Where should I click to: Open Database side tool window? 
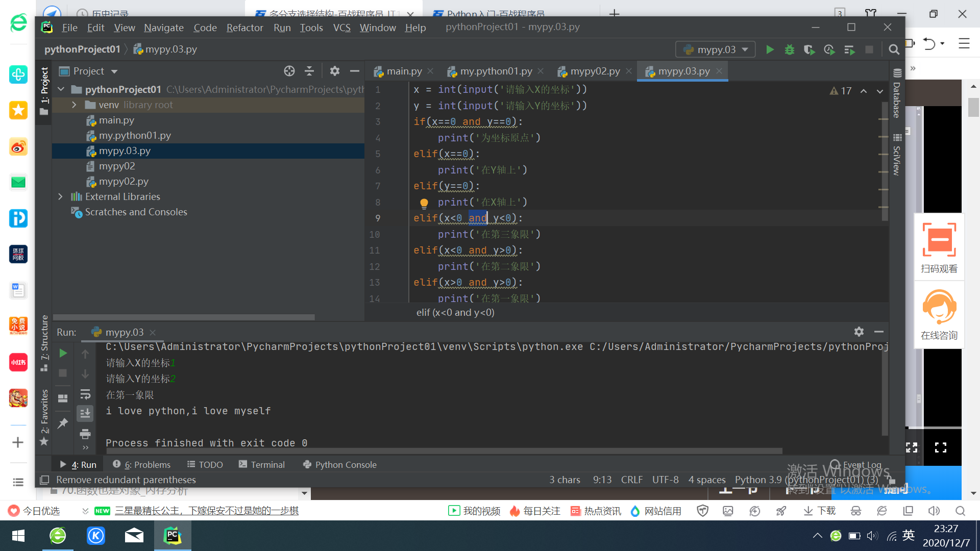pos(897,93)
